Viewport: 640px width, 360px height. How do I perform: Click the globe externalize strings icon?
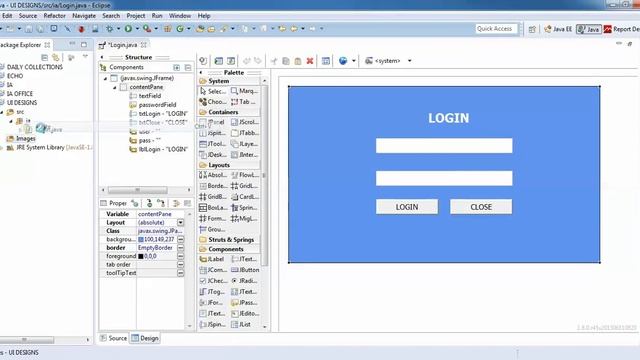(343, 61)
